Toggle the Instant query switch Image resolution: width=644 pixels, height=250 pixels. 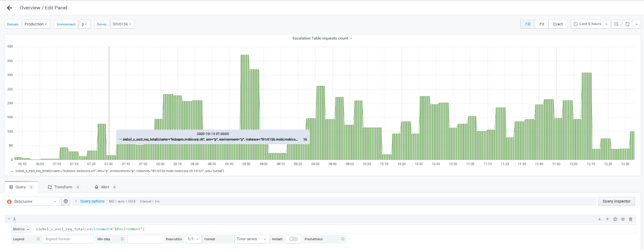(x=293, y=239)
